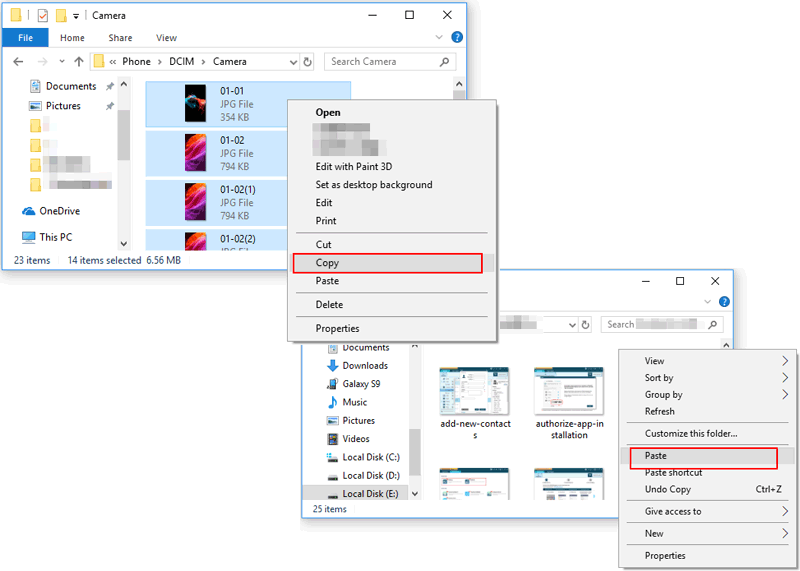
Task: Select Galaxy S9 device in sidebar
Action: tap(354, 384)
